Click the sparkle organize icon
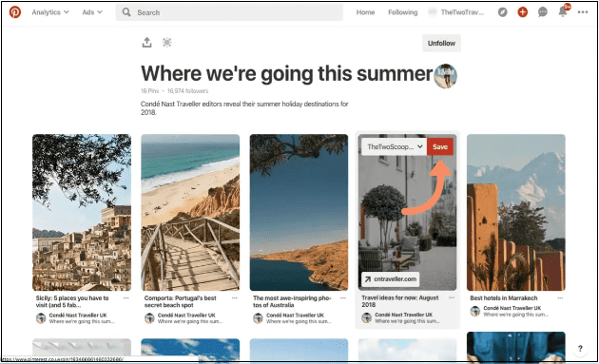This screenshot has width=599, height=364. 167,43
